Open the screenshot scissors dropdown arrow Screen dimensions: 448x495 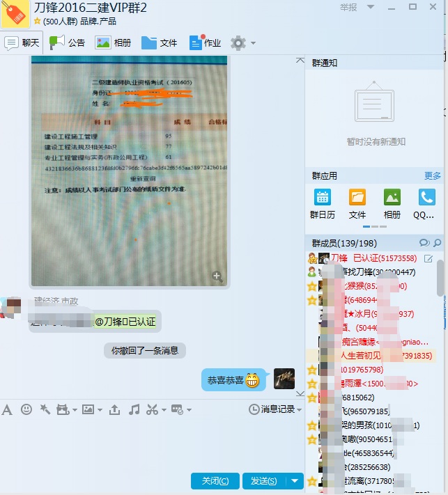(164, 410)
